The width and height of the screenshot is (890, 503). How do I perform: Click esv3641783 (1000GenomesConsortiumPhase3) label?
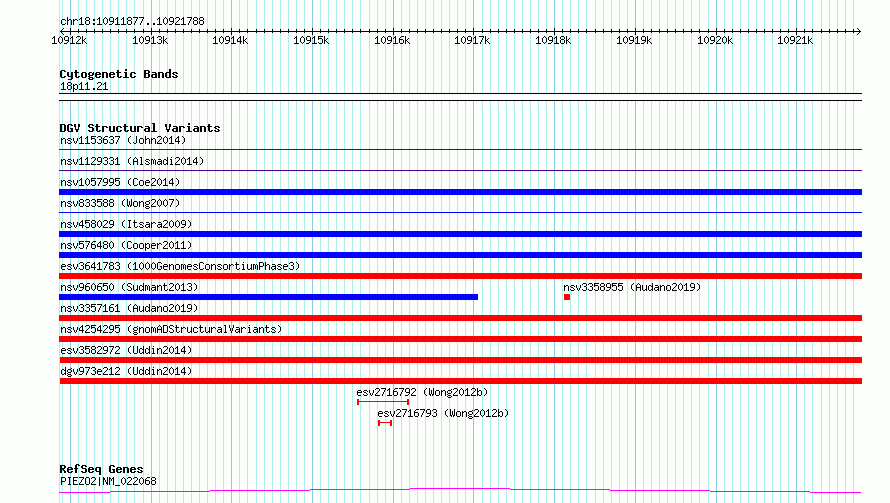point(180,266)
